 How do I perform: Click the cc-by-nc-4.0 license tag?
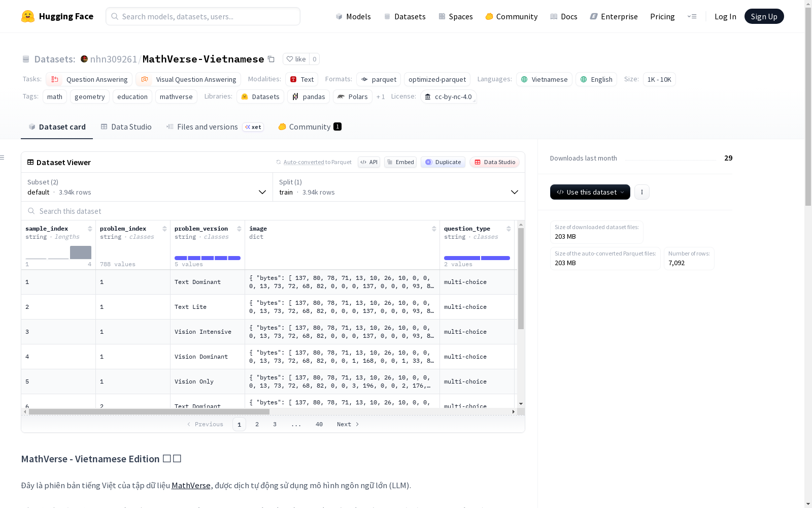(449, 97)
